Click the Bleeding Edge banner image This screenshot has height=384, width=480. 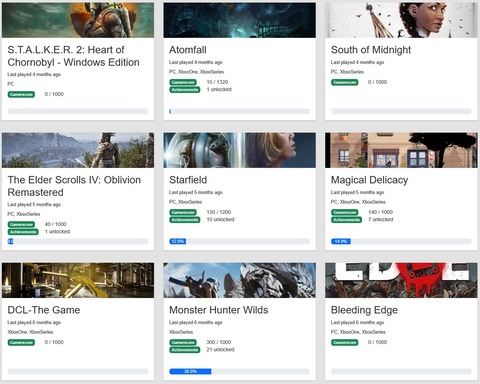(401, 280)
